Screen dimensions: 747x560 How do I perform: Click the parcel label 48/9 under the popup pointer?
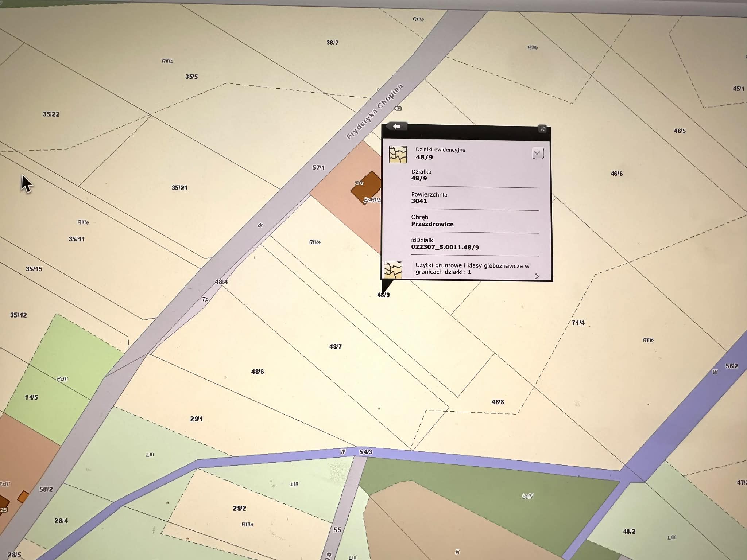[x=383, y=295]
